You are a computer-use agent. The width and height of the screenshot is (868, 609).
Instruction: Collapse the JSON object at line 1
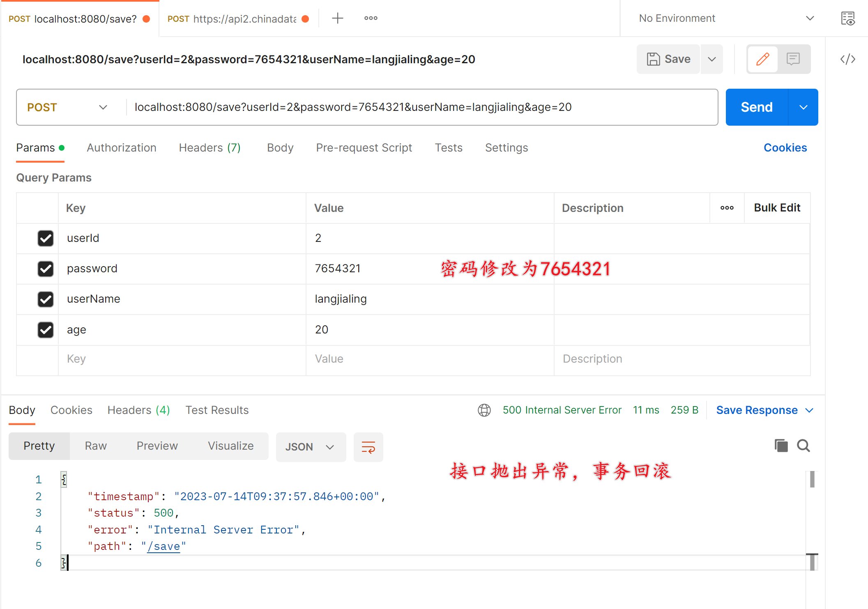pyautogui.click(x=64, y=480)
